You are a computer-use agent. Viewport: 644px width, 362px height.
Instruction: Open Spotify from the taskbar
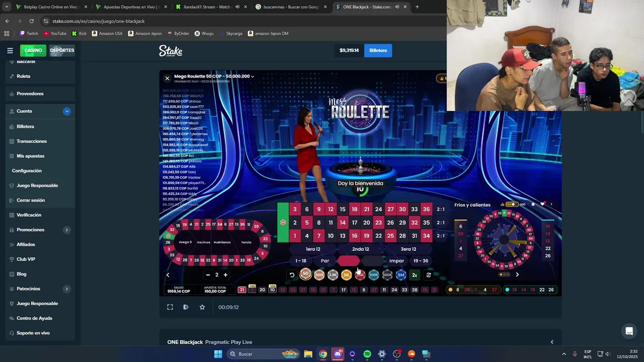(367, 354)
